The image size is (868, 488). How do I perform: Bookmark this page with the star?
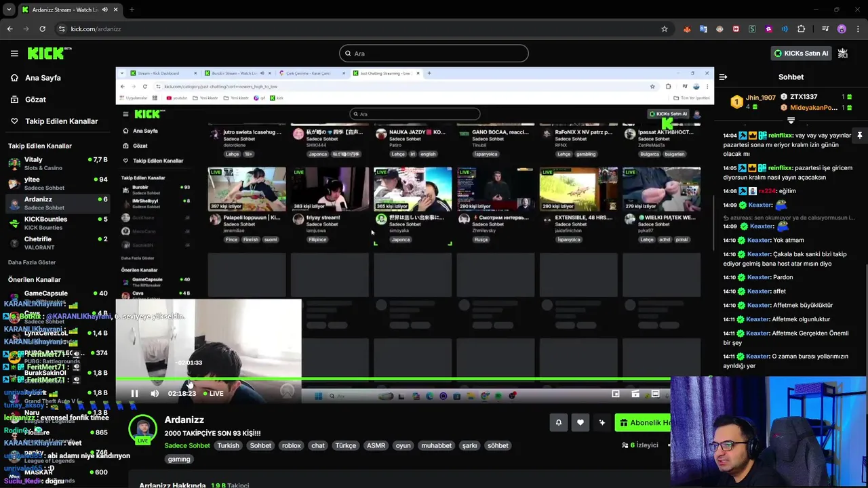(x=665, y=29)
